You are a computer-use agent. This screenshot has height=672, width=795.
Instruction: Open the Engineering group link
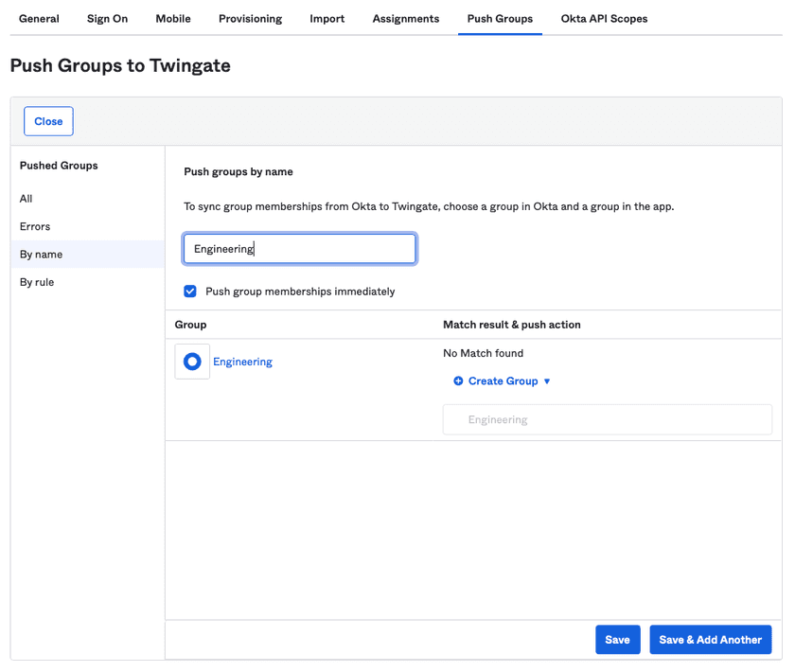(x=242, y=362)
